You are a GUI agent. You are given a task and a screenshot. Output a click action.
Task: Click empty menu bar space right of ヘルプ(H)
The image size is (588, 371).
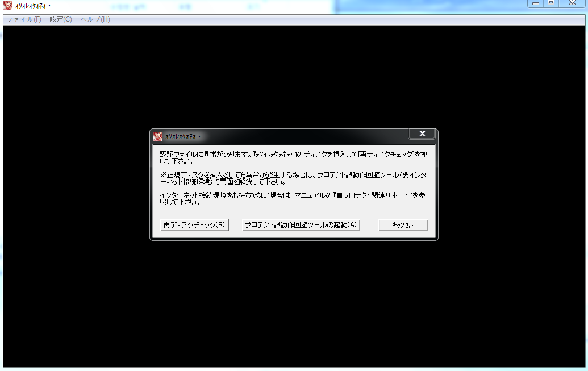point(341,19)
